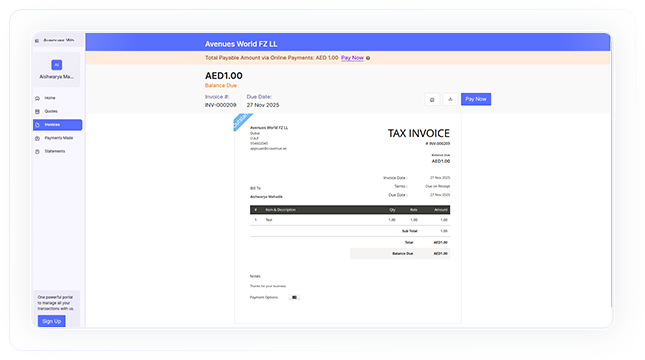
Task: Click invoice number INV-000209 in header
Action: point(220,105)
